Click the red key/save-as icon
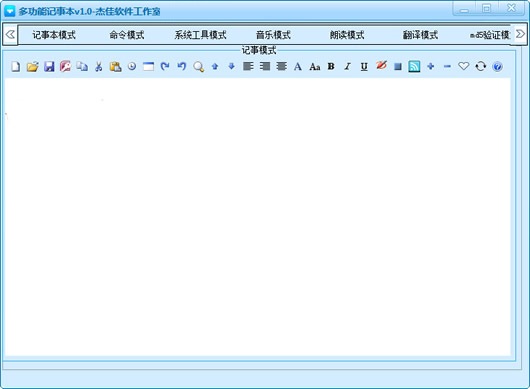This screenshot has width=530, height=389. point(65,66)
